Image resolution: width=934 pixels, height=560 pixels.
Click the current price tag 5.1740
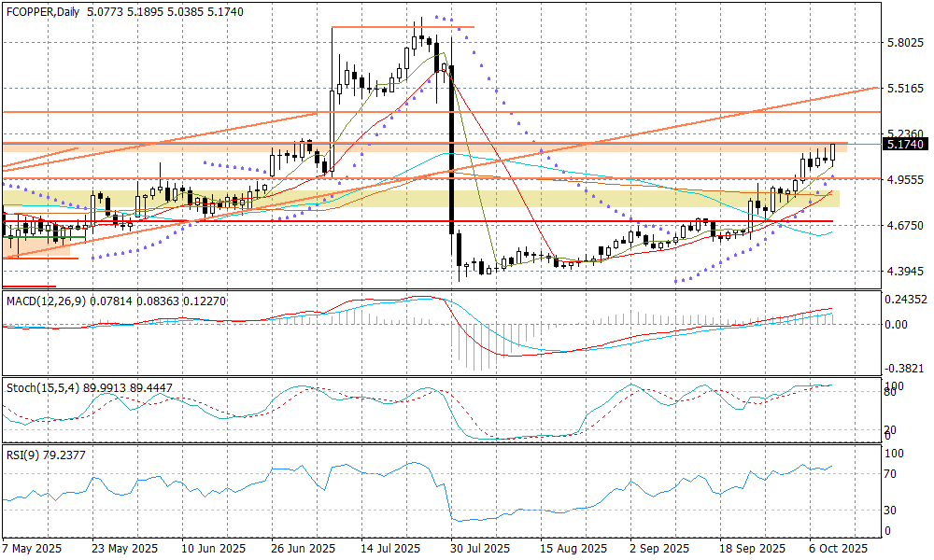coord(904,145)
